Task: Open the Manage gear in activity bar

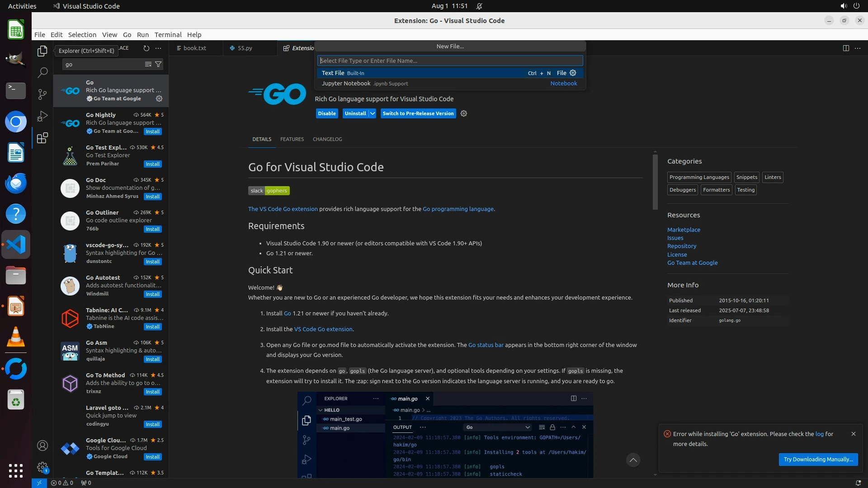Action: pyautogui.click(x=42, y=467)
